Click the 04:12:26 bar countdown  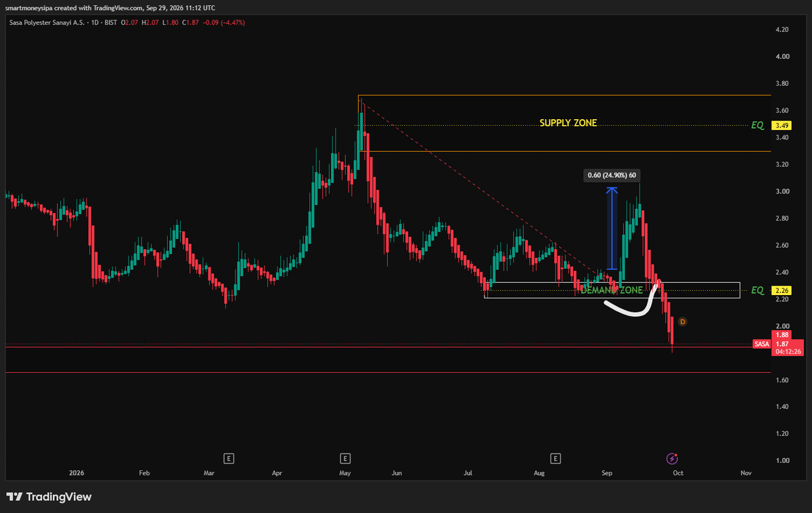[x=787, y=352]
